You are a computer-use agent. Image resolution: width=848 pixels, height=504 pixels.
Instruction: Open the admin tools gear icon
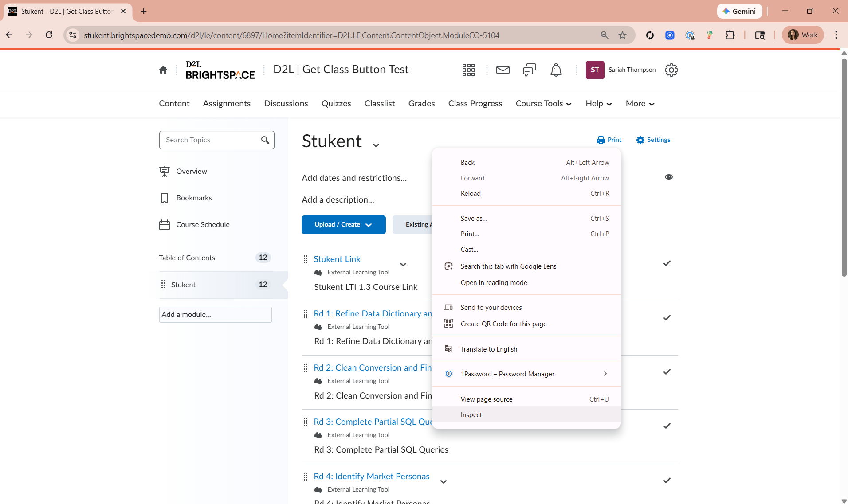pyautogui.click(x=671, y=70)
